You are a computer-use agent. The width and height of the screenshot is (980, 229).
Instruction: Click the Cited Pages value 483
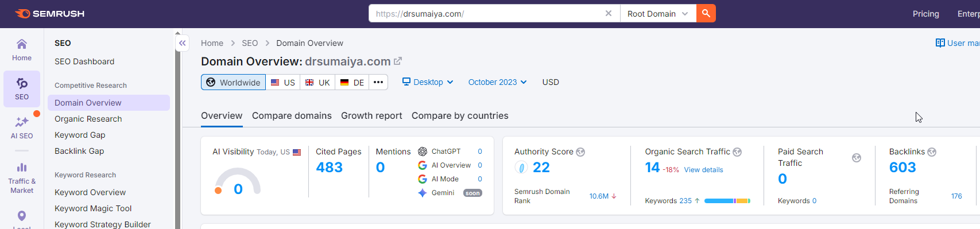330,167
